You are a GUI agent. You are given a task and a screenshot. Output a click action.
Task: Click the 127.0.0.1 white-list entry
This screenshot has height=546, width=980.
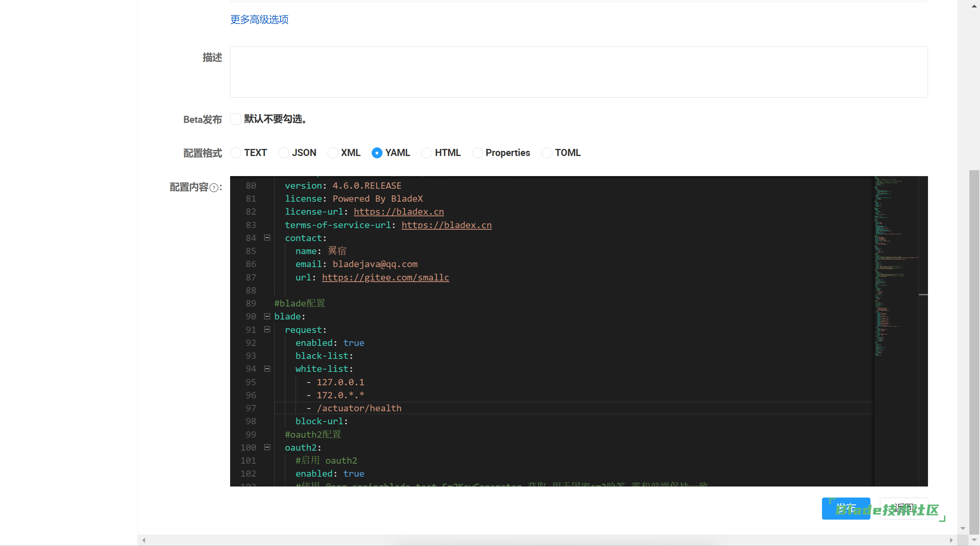pyautogui.click(x=340, y=382)
